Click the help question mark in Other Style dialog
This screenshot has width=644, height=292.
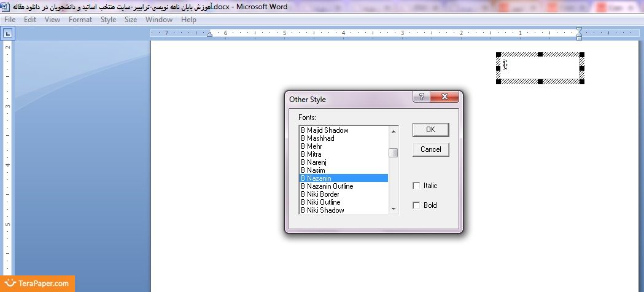click(421, 97)
